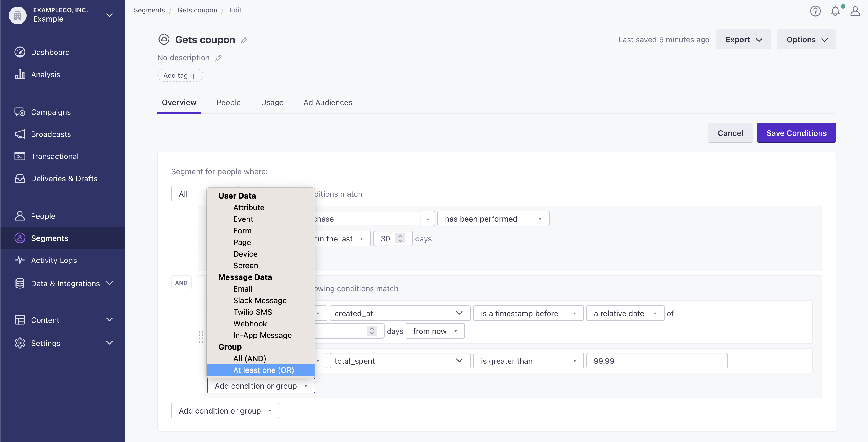Switch to the Ad Audiences tab
This screenshot has width=868, height=442.
(x=328, y=103)
